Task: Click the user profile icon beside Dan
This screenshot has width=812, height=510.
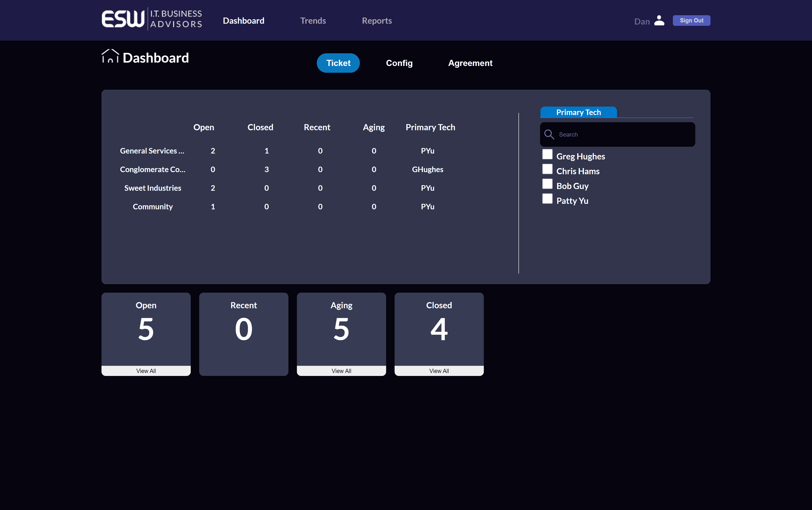Action: pos(659,20)
